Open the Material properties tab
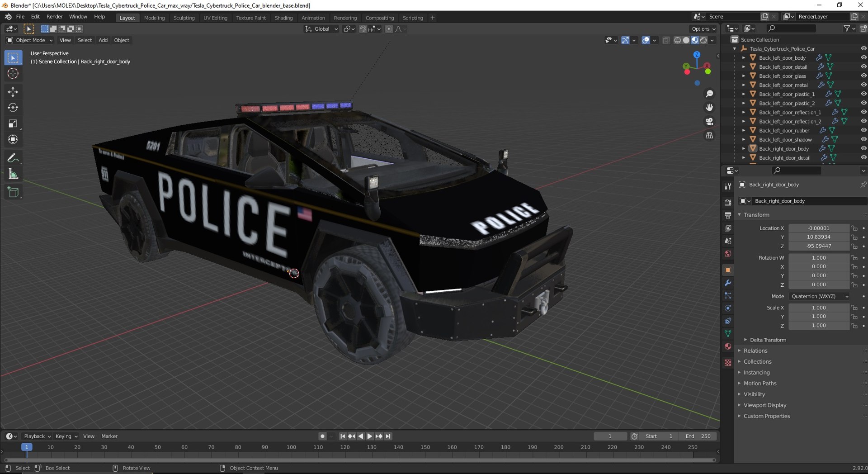The image size is (868, 474). coord(728,346)
